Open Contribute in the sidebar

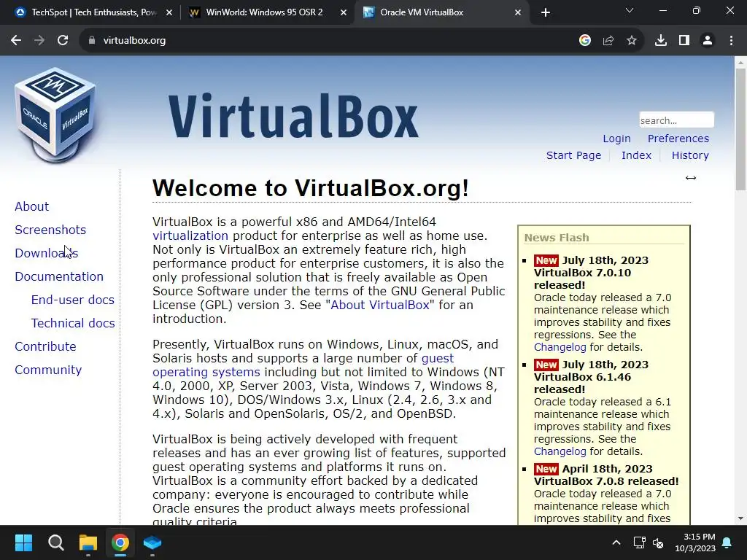click(x=45, y=346)
